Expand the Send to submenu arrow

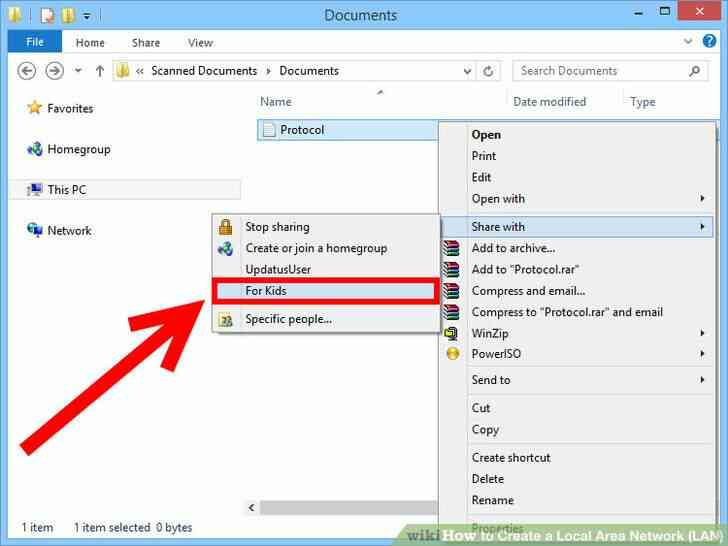point(702,380)
